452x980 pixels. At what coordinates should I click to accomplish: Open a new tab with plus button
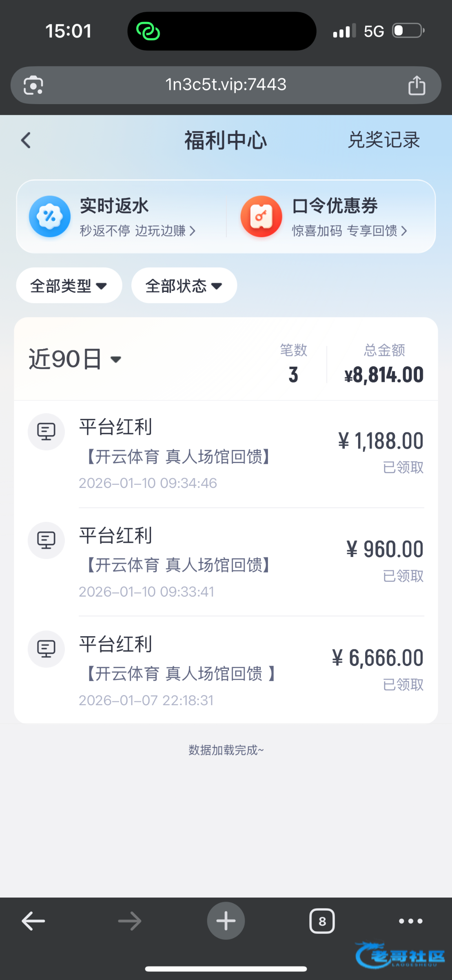click(226, 921)
